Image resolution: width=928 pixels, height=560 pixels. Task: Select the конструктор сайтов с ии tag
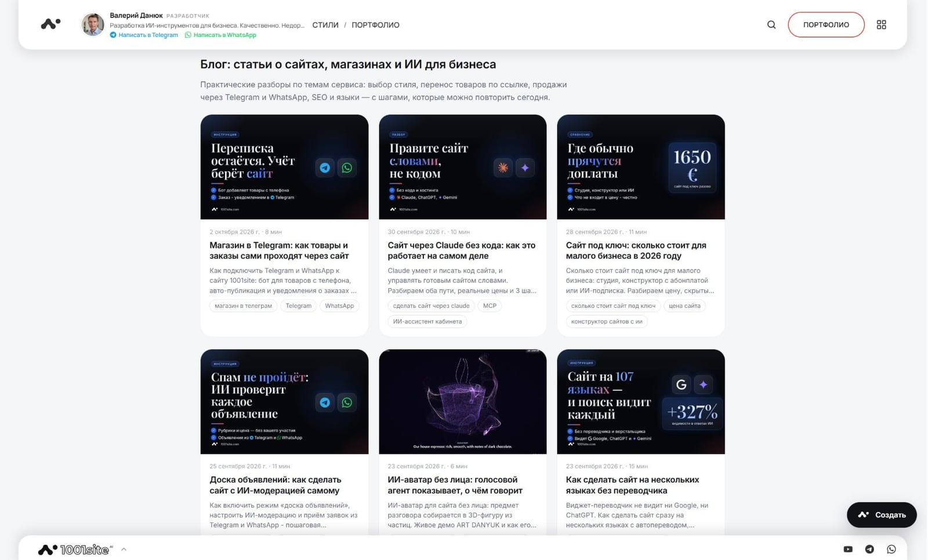[x=607, y=322]
